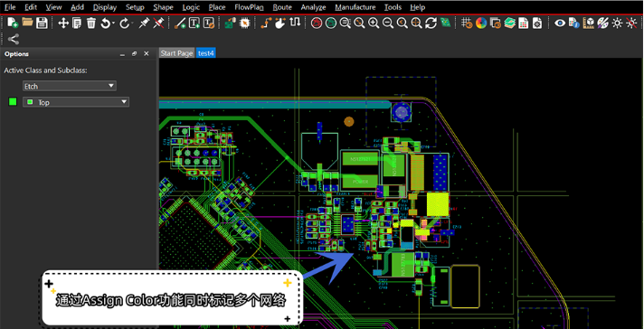Float the Options panel using undock button
644x329 pixels.
point(134,54)
